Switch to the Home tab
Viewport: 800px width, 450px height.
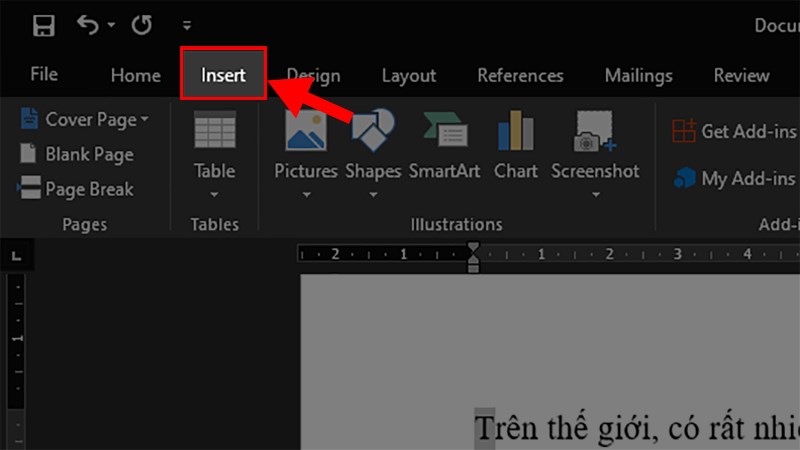tap(135, 75)
